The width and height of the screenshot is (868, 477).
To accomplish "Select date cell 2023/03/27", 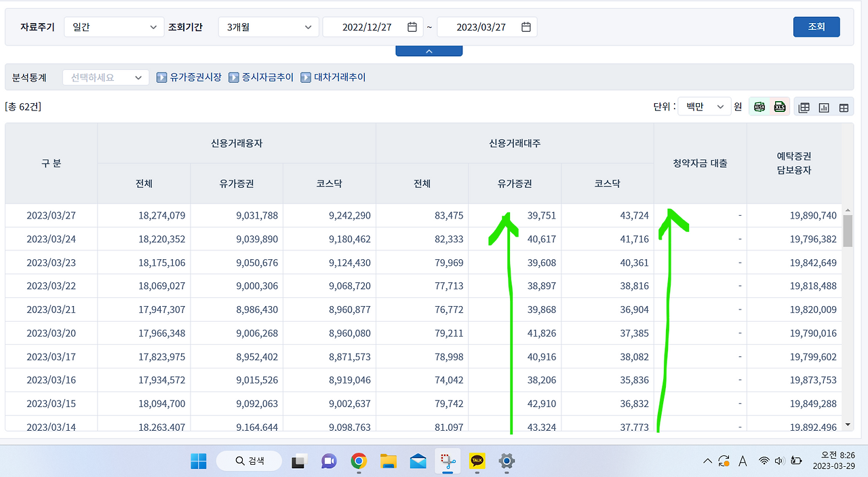I will (51, 216).
